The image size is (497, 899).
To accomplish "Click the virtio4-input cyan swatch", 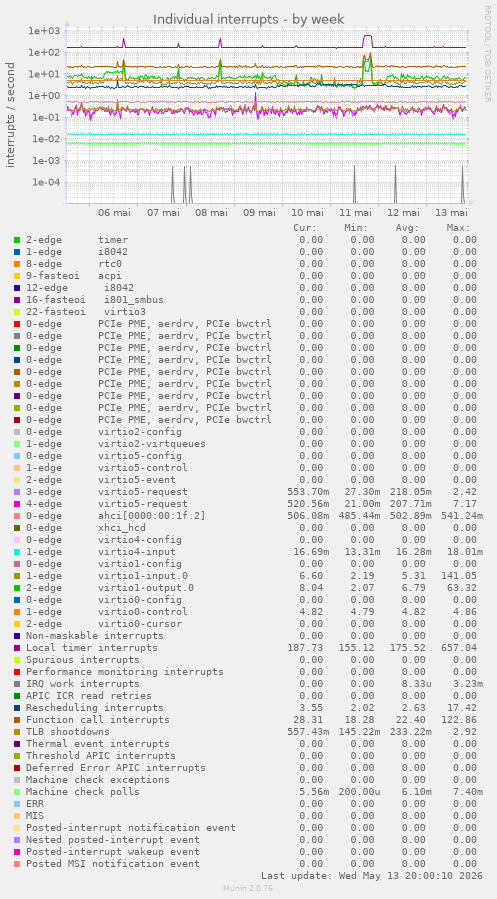I will [17, 552].
